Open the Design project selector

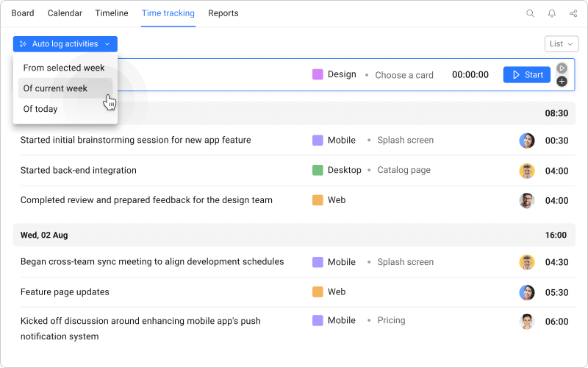[334, 74]
